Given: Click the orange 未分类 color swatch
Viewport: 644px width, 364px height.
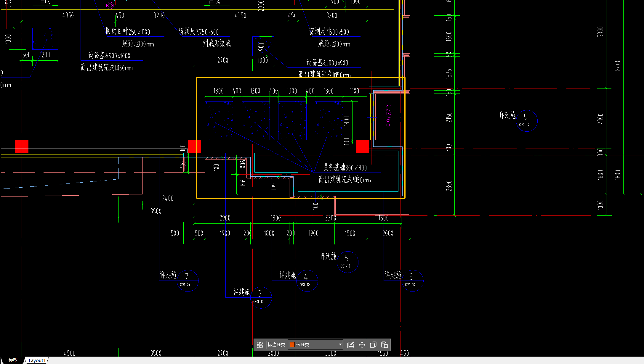Looking at the screenshot, I should coord(292,344).
